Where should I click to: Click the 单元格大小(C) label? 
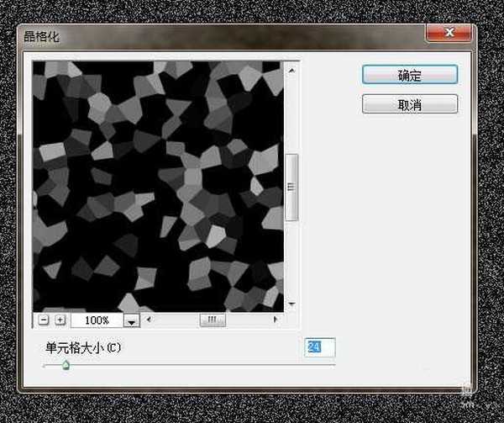[83, 347]
